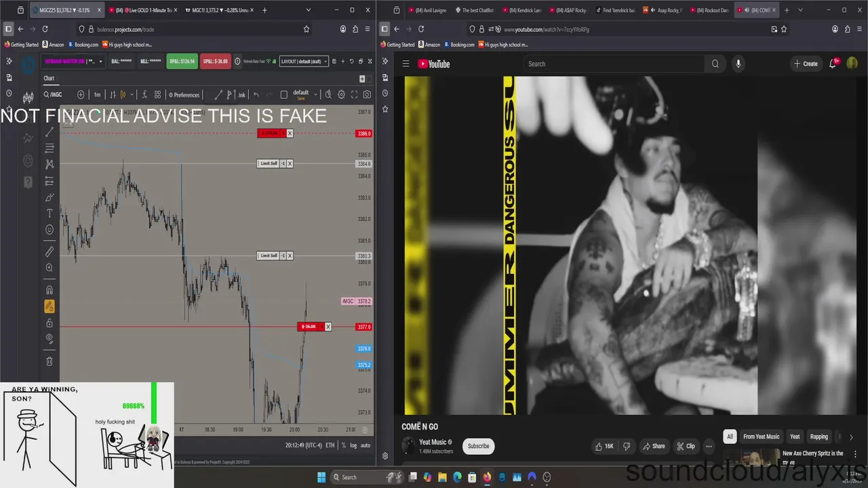This screenshot has height=488, width=868.
Task: Click the trash remove drawings icon
Action: click(x=50, y=361)
